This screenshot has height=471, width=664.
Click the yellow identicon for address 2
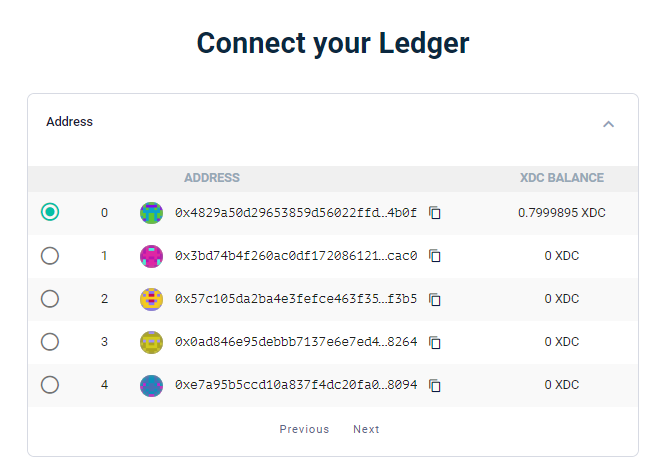151,299
